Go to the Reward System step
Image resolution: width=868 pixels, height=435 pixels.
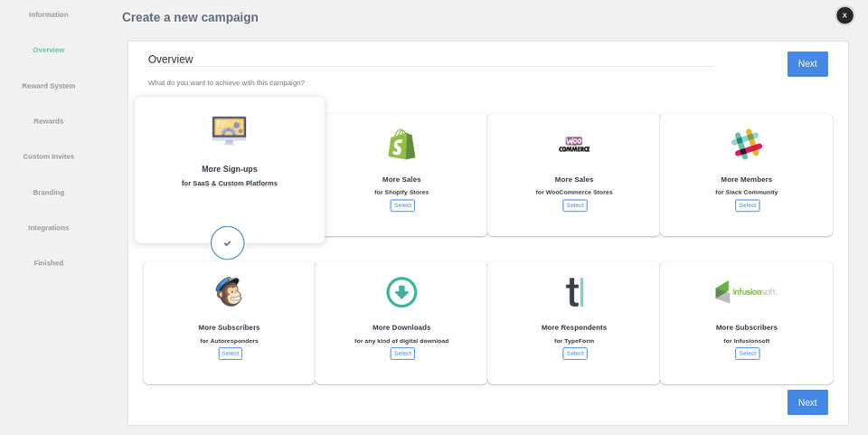tap(49, 86)
